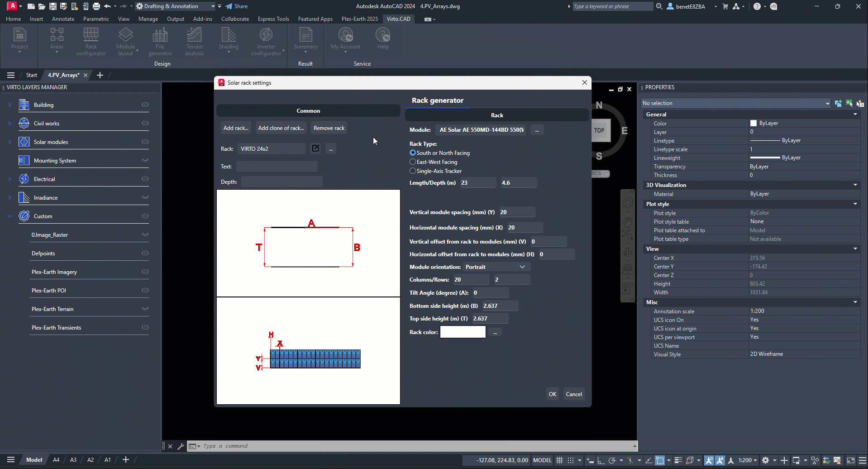This screenshot has height=469, width=868.
Task: Expand the Civil works layer group
Action: pyautogui.click(x=10, y=123)
